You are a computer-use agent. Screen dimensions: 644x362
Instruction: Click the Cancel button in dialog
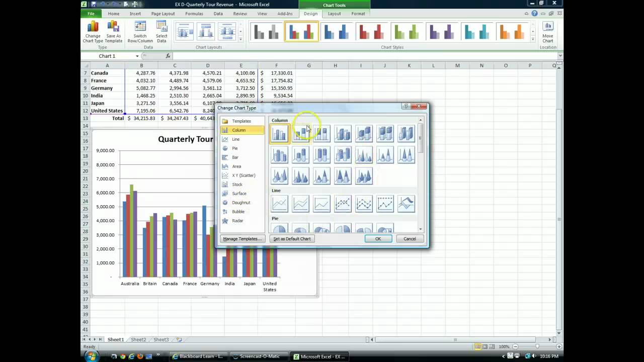[x=410, y=239]
